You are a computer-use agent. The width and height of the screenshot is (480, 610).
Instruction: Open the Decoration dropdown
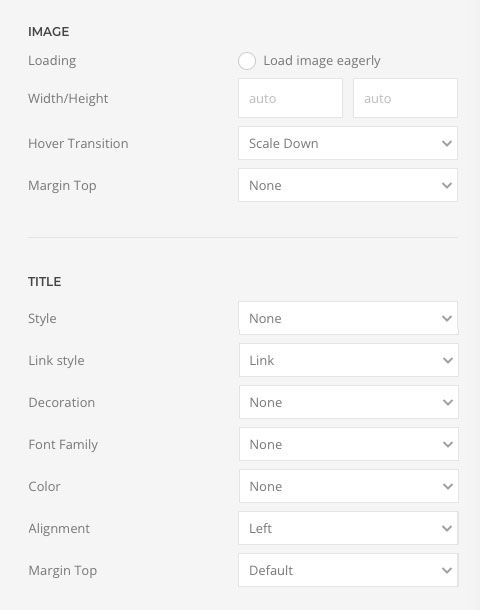click(349, 402)
